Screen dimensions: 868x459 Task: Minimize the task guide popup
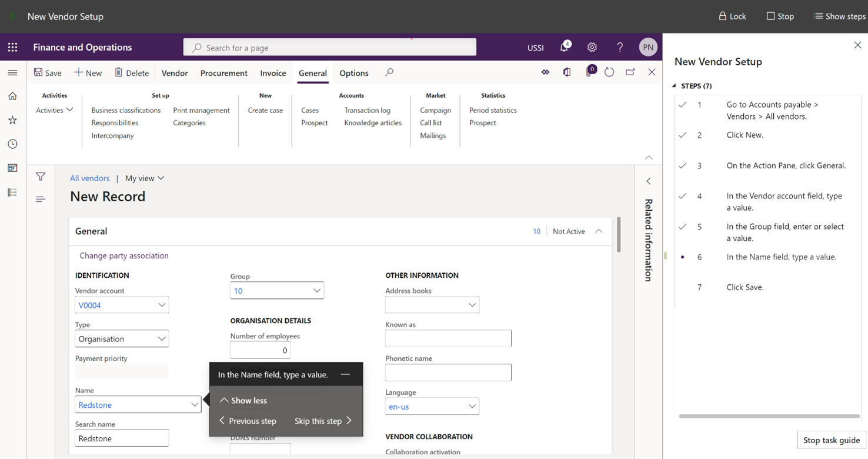tap(345, 374)
